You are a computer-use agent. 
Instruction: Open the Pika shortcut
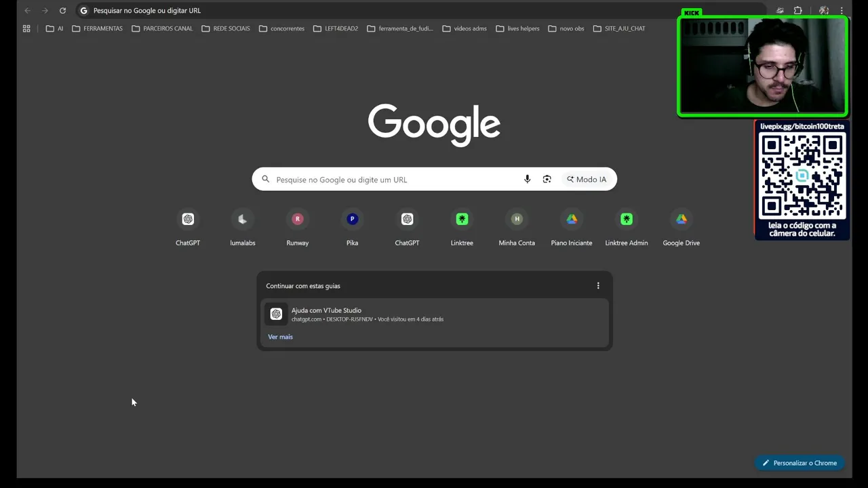coord(353,228)
